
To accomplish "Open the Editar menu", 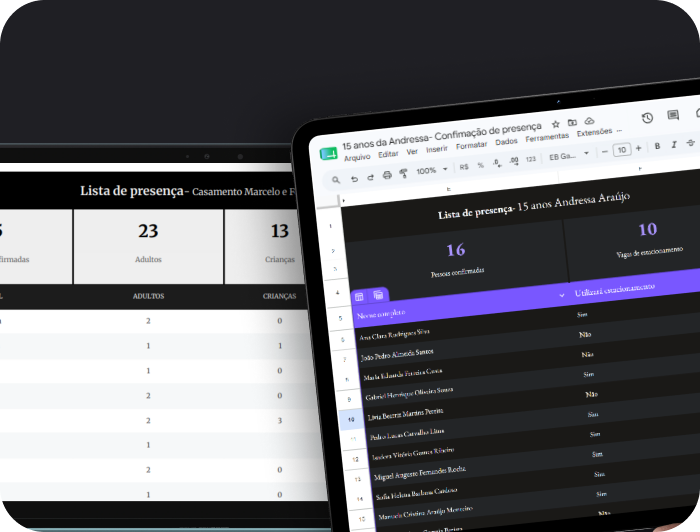I will [x=388, y=154].
